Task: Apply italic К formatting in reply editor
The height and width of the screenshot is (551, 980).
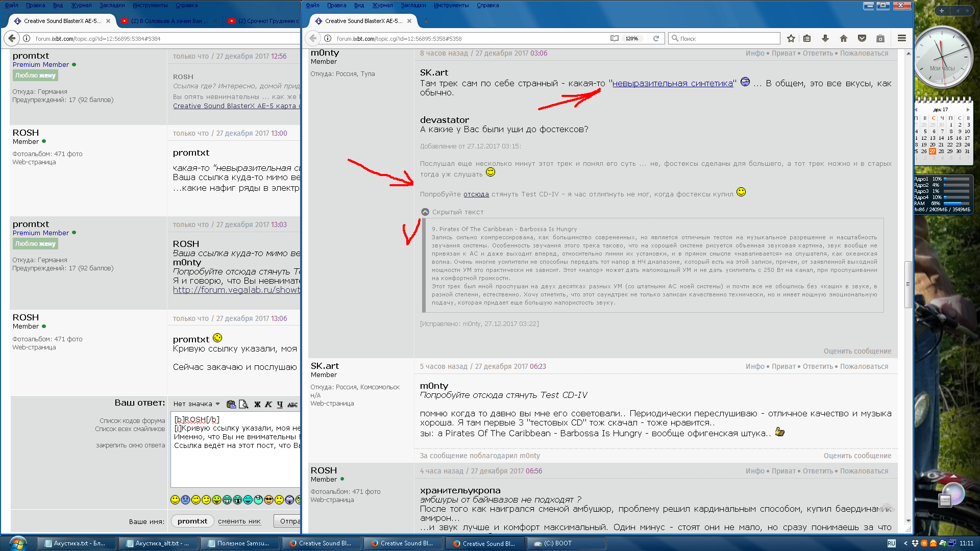Action: coord(268,404)
